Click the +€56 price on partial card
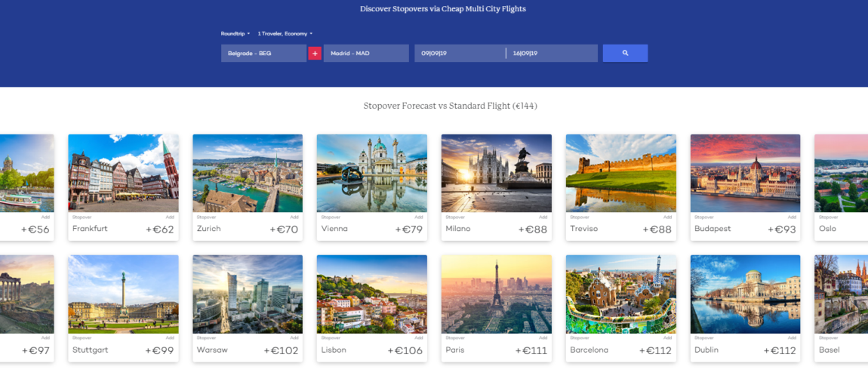Viewport: 868px width, 370px height. (x=35, y=230)
